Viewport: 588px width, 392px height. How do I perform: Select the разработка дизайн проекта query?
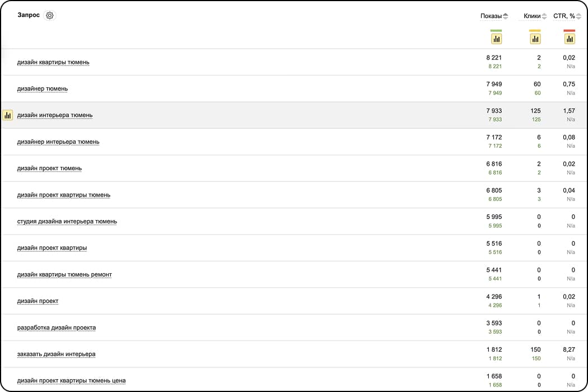(x=57, y=328)
